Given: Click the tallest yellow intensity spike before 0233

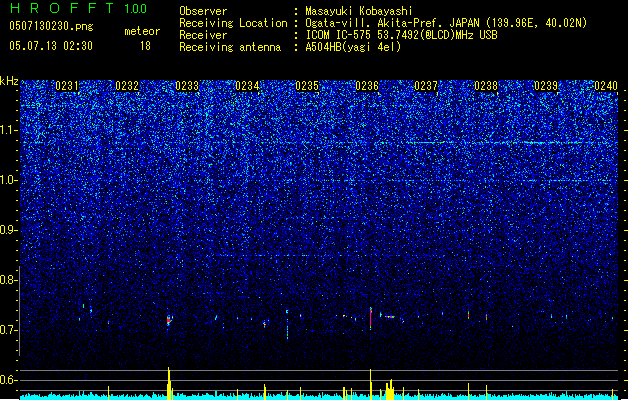Looking at the screenshot, I should [x=169, y=383].
